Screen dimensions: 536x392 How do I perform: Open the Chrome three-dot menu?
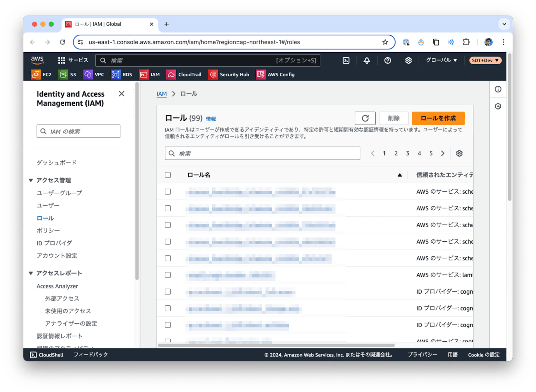[x=503, y=42]
